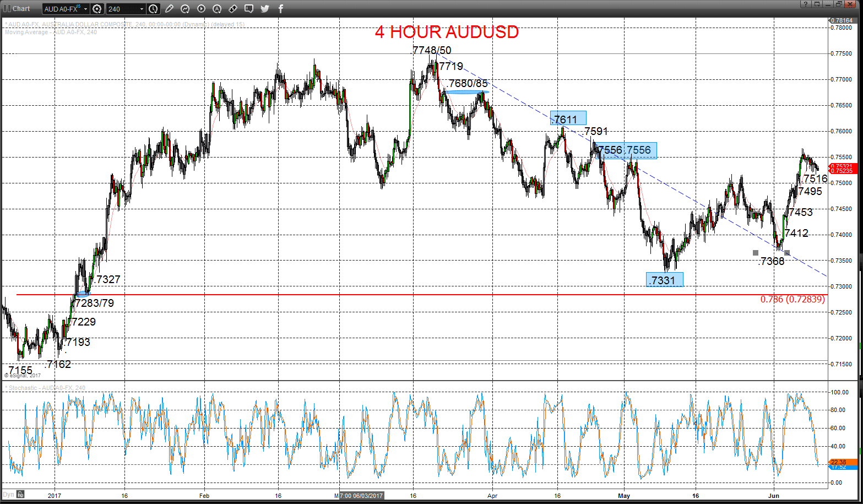This screenshot has width=863, height=504.
Task: Expand the AUD A0-FX symbol dropdown arrow
Action: [x=86, y=9]
